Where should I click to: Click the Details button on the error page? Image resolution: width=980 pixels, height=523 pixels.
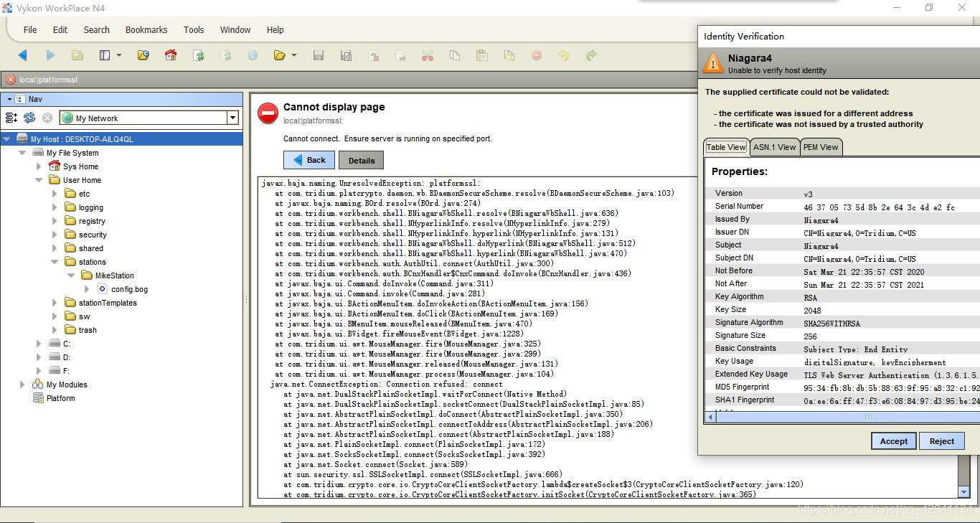point(362,161)
